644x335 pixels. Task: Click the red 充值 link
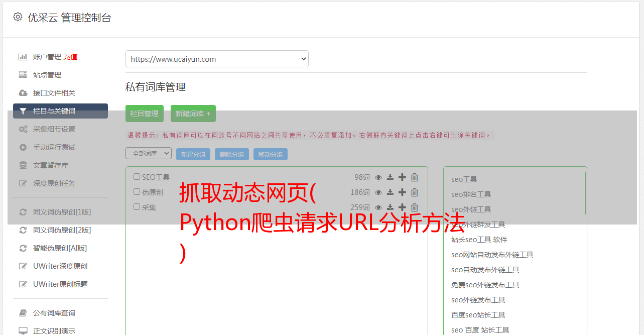tap(70, 57)
